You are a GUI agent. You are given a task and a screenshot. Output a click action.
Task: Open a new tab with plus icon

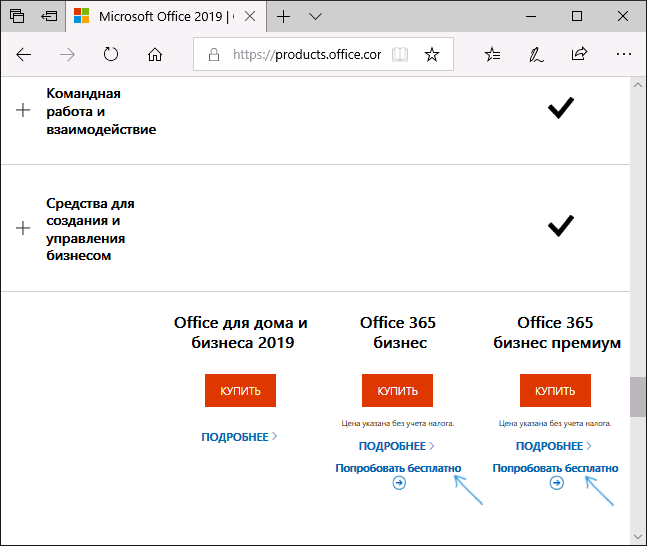[x=283, y=17]
